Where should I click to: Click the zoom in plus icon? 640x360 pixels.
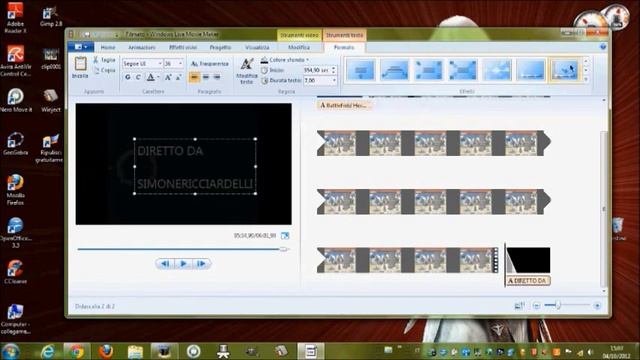tap(597, 306)
